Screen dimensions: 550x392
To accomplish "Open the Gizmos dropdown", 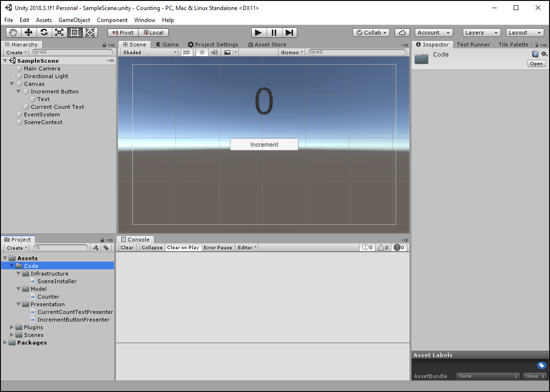I will [292, 52].
